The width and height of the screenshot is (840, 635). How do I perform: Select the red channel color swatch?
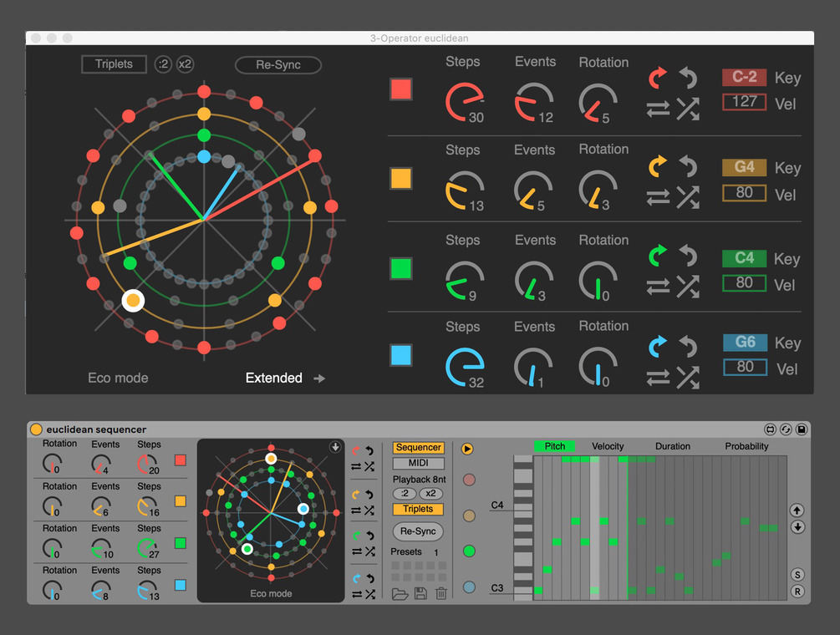[x=401, y=89]
